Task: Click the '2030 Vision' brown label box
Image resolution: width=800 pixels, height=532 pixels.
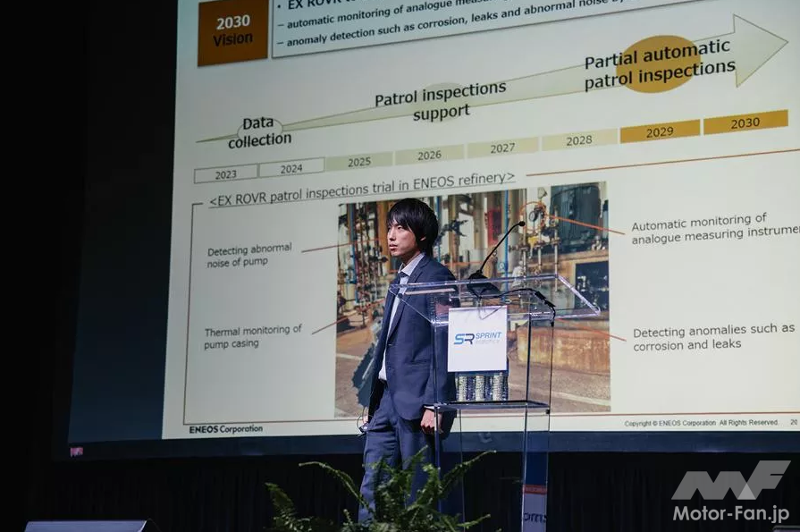Action: click(232, 30)
